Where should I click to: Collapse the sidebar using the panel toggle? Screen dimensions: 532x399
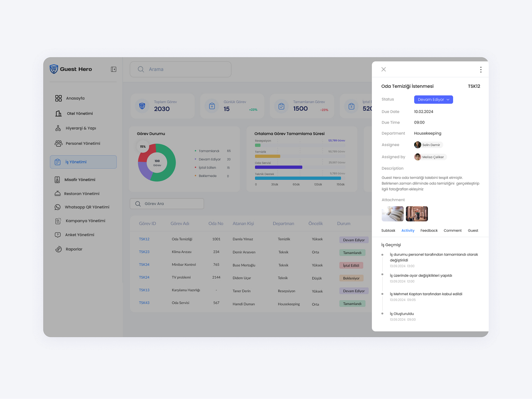coord(113,69)
